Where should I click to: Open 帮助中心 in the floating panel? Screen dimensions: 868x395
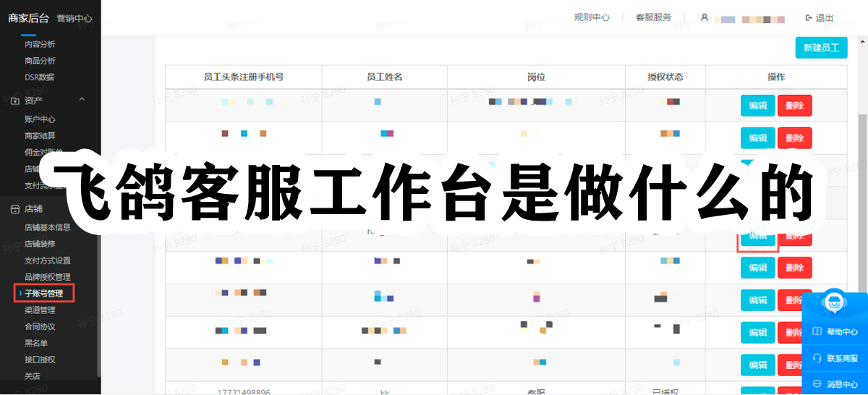(x=835, y=332)
